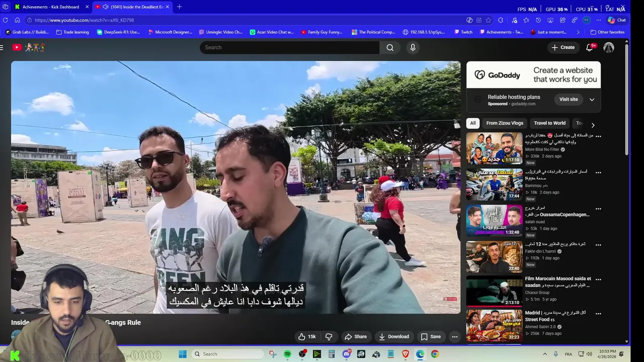Open Calculator from taskbar
Viewport: 644px width, 362px height.
tap(332, 354)
